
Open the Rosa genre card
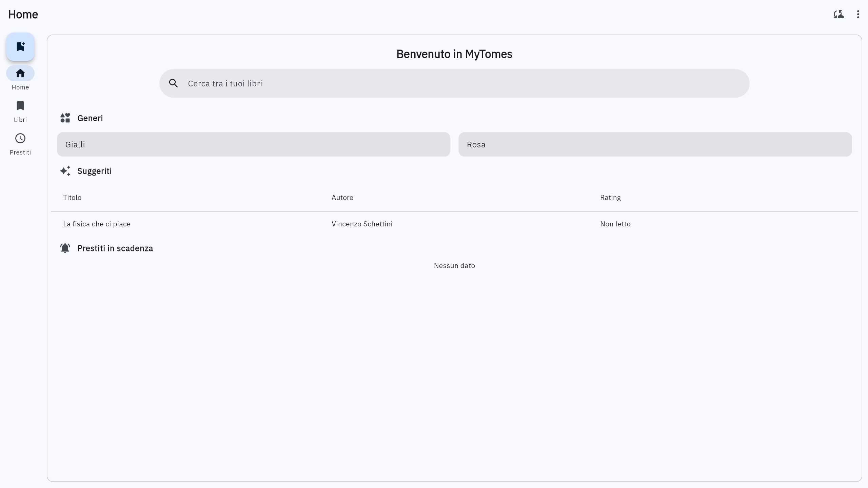click(x=655, y=144)
